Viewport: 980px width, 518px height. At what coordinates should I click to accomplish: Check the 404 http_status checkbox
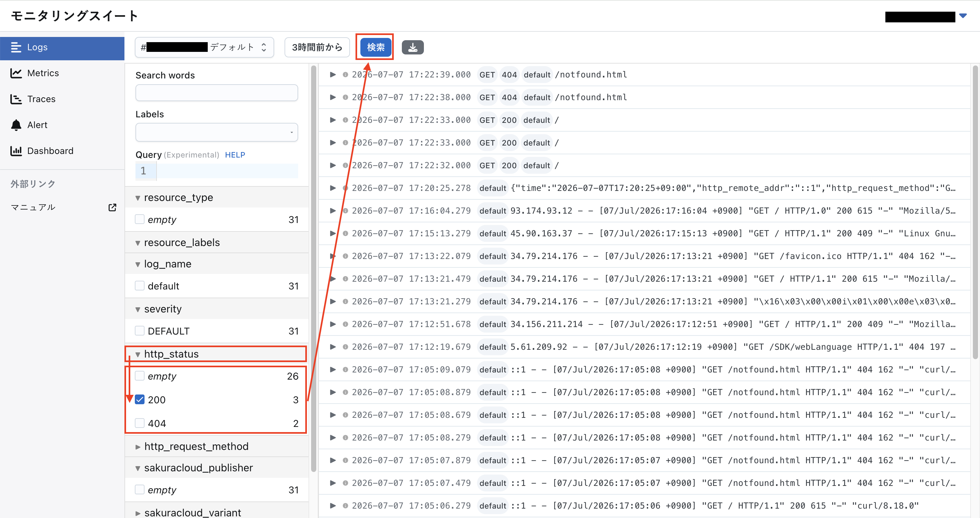140,423
